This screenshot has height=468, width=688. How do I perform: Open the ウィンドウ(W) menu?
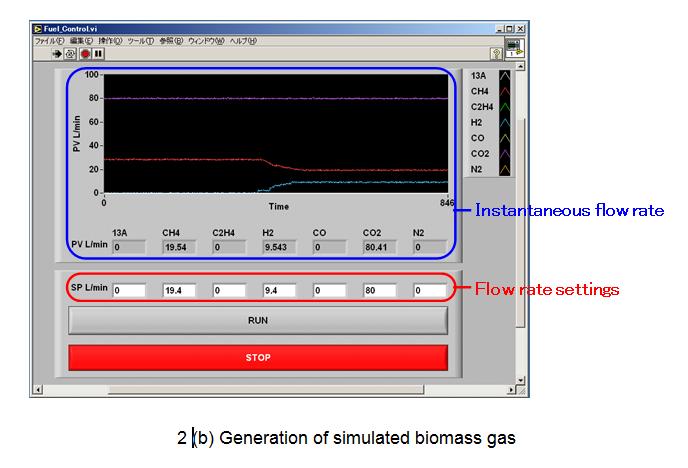click(206, 41)
